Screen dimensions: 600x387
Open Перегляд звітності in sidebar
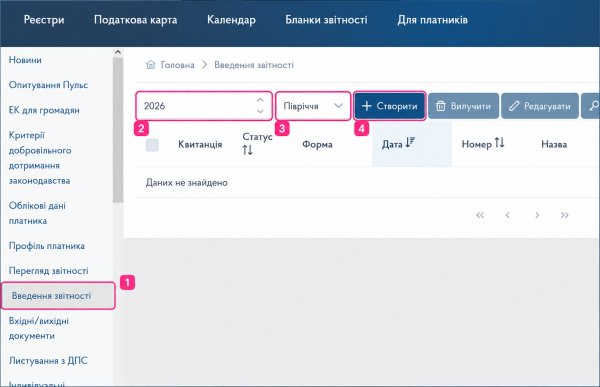[x=49, y=271]
